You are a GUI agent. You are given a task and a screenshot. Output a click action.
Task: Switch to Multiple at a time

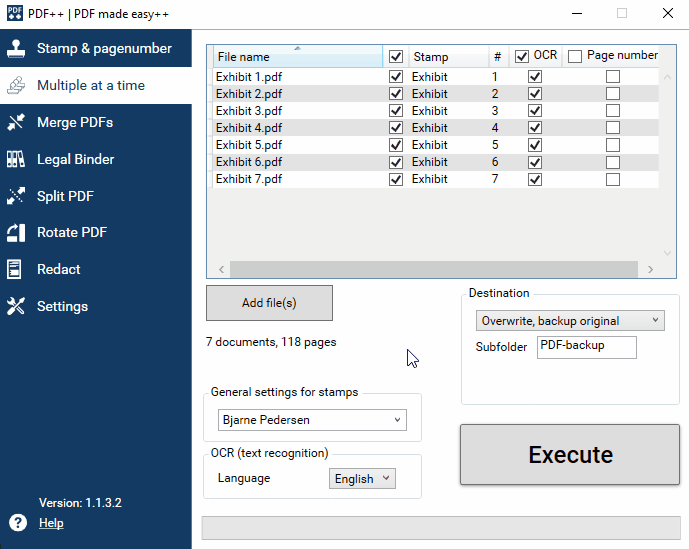[x=96, y=85]
